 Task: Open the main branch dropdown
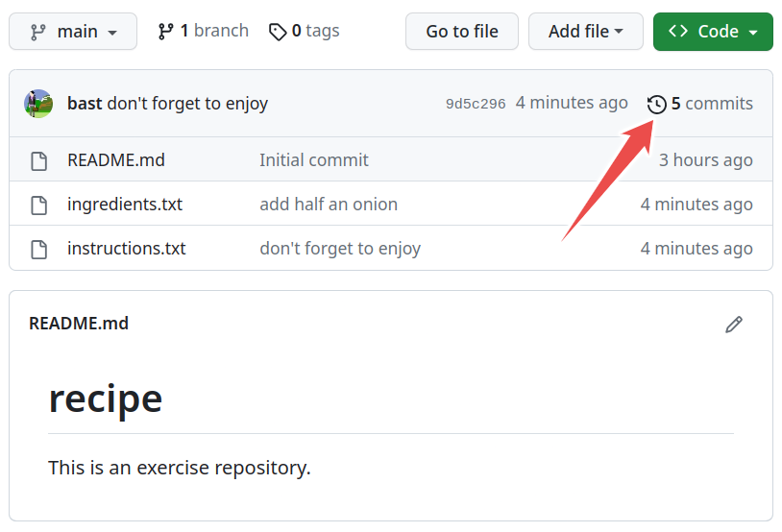(x=73, y=32)
